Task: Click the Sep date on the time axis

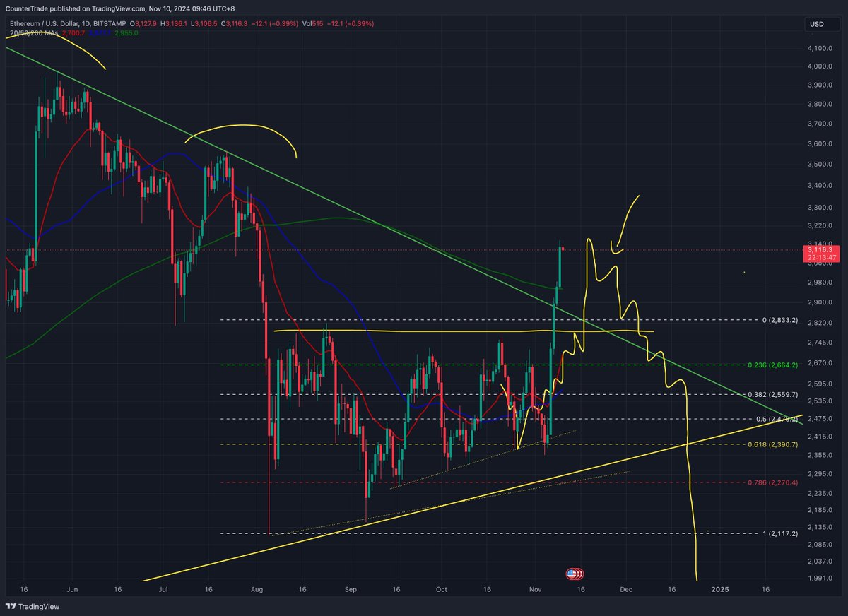Action: pyautogui.click(x=351, y=588)
